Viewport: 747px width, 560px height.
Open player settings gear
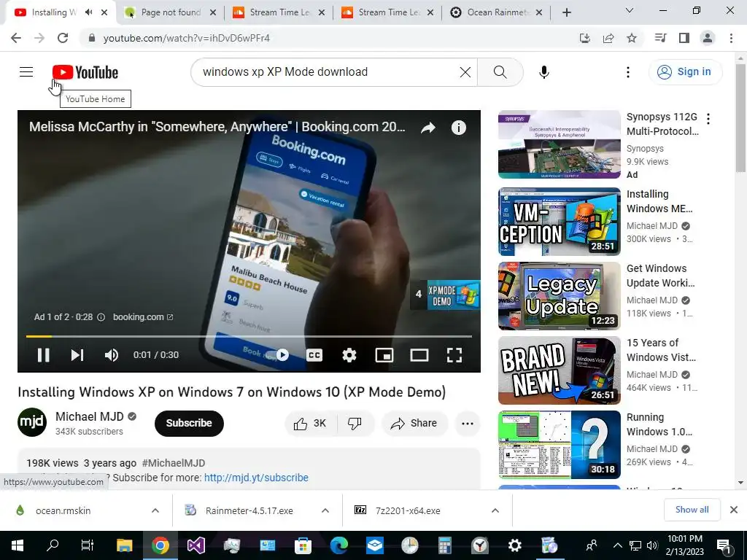[349, 355]
